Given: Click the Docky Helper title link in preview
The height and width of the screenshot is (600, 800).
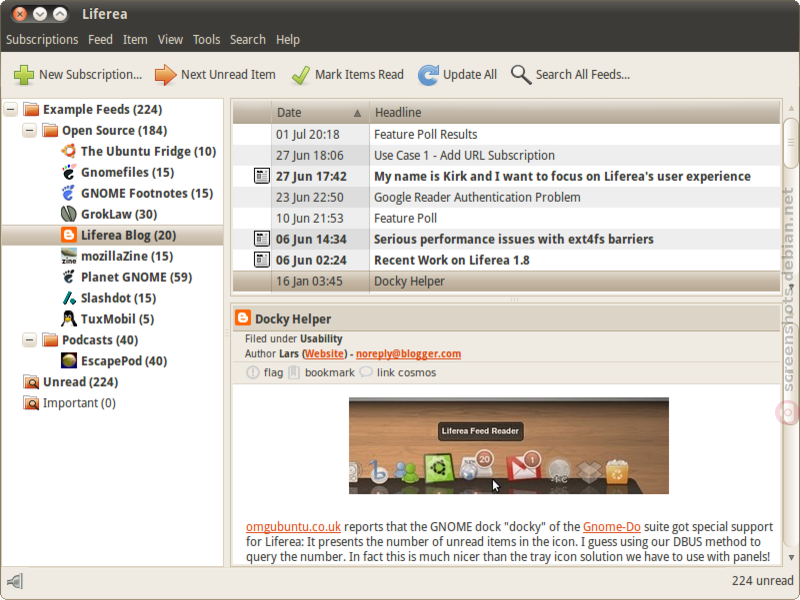Looking at the screenshot, I should coord(293,319).
